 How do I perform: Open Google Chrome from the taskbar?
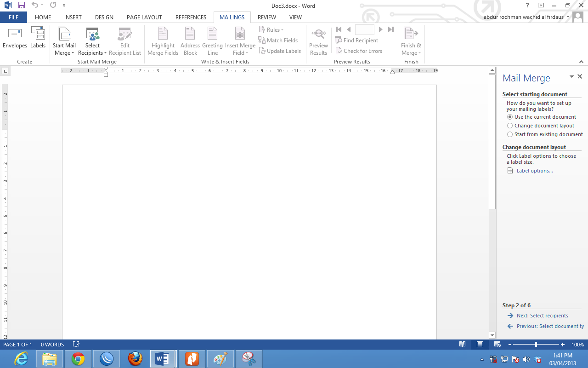[x=78, y=359]
